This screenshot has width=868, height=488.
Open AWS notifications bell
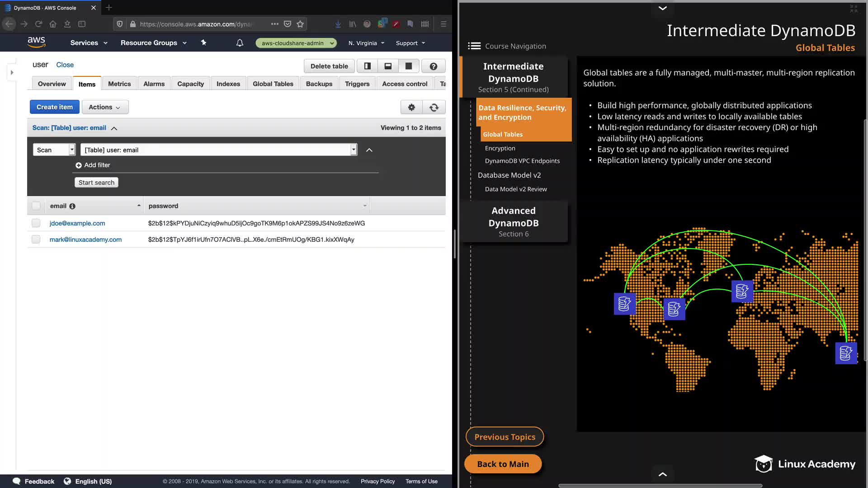(240, 43)
